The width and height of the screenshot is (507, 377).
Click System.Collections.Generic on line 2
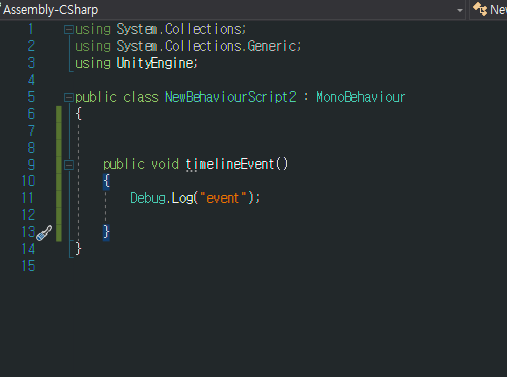coord(206,46)
